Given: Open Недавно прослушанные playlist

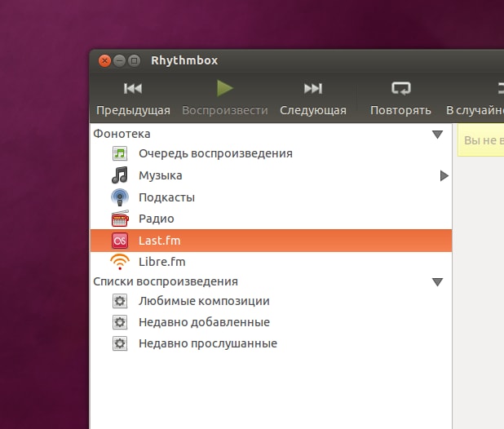Looking at the screenshot, I should click(271, 343).
